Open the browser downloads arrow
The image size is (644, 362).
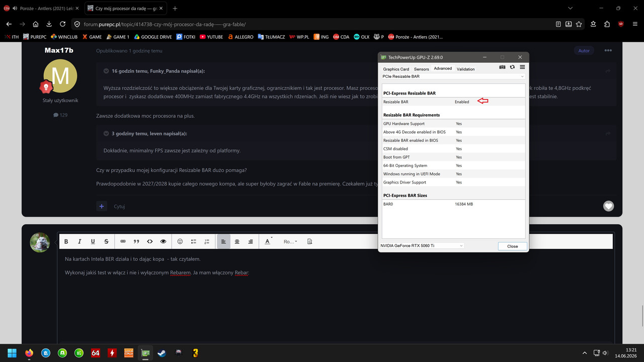tap(49, 24)
